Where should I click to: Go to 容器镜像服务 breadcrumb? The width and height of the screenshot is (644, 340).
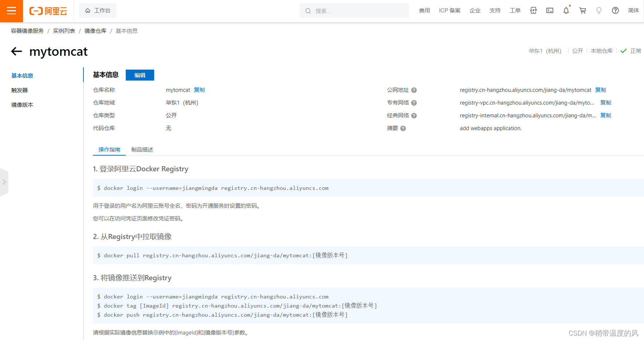pyautogui.click(x=27, y=31)
